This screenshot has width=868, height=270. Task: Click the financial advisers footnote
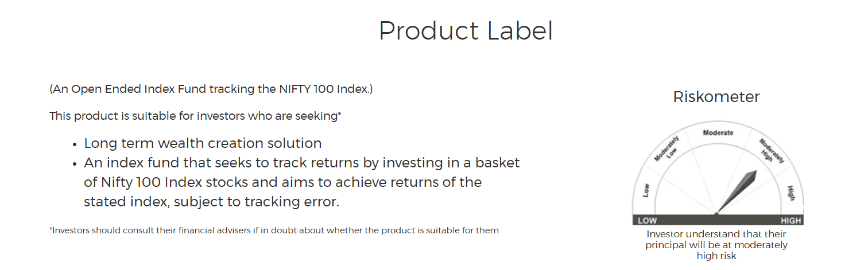click(x=274, y=230)
